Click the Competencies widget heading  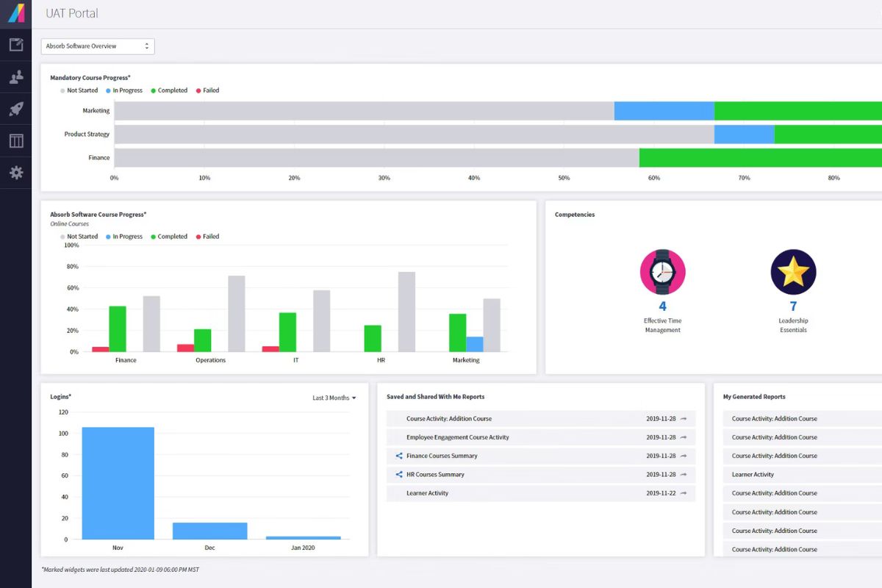(575, 215)
